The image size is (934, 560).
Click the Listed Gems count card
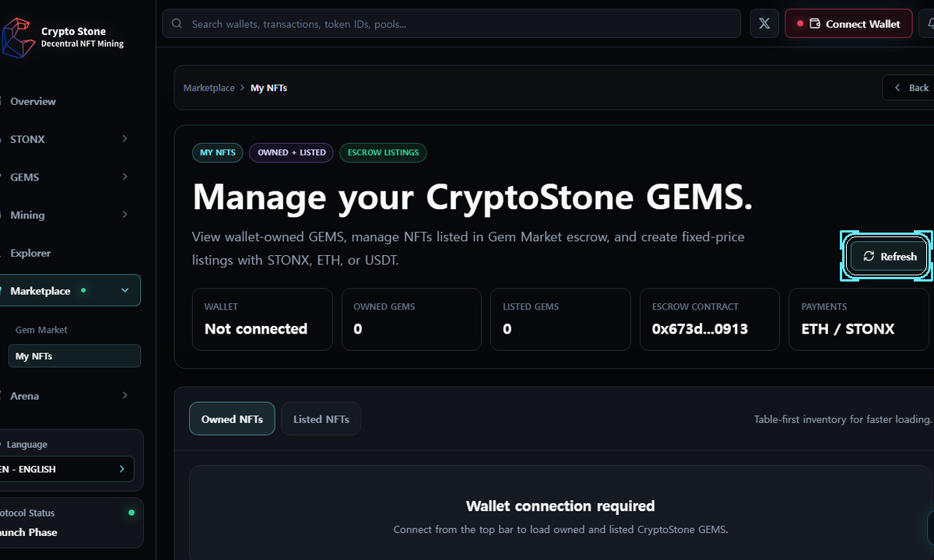pyautogui.click(x=561, y=320)
